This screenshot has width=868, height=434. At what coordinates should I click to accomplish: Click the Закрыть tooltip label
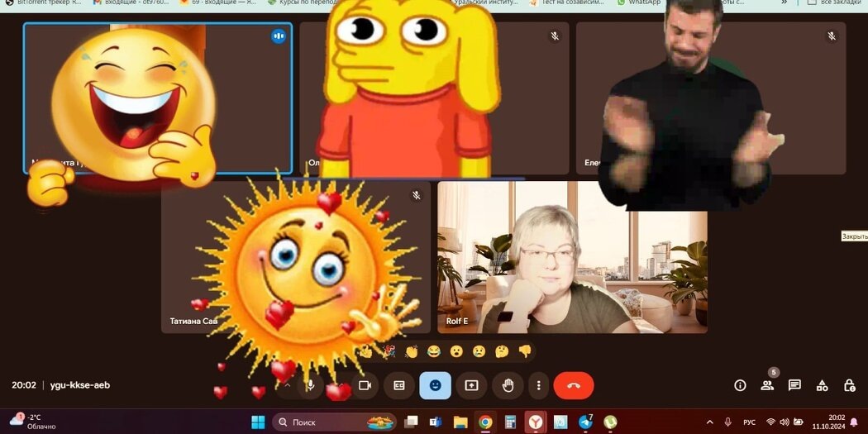click(x=854, y=236)
